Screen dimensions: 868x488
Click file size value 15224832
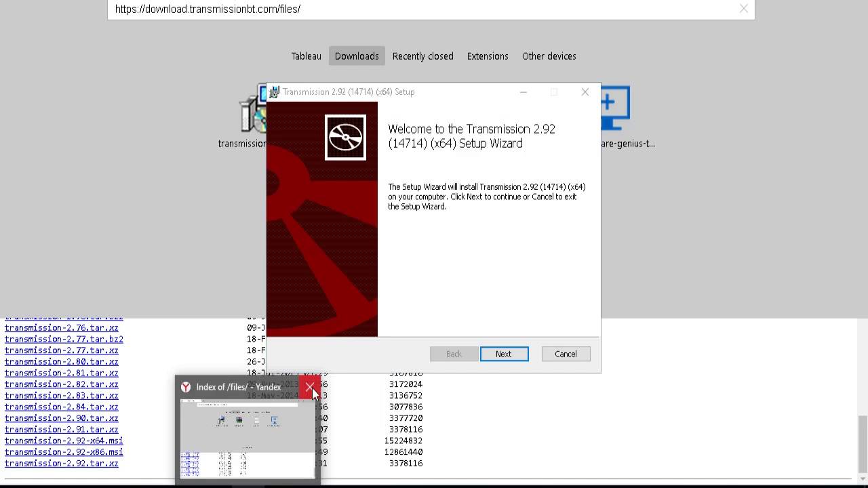[x=403, y=441]
